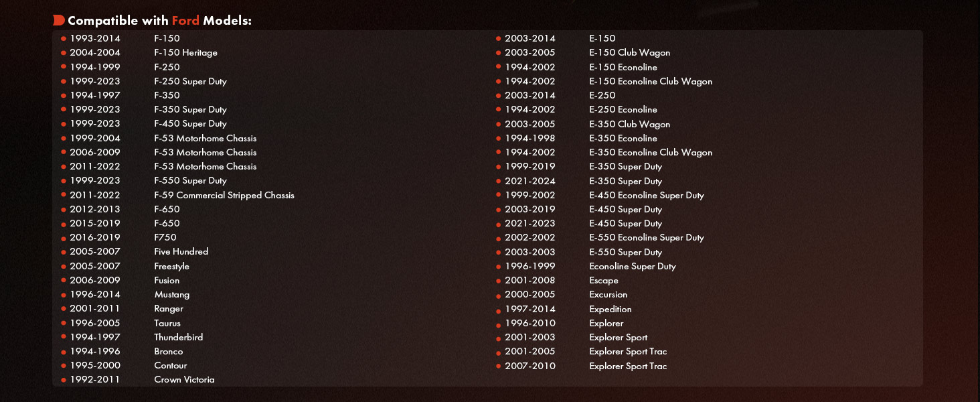
Task: Select the Five Hundred model entry
Action: coord(181,251)
